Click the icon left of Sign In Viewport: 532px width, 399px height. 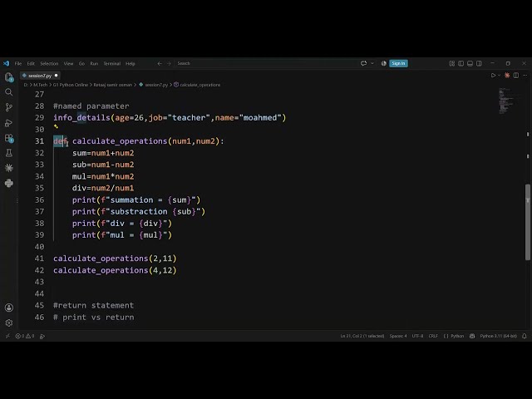click(384, 63)
